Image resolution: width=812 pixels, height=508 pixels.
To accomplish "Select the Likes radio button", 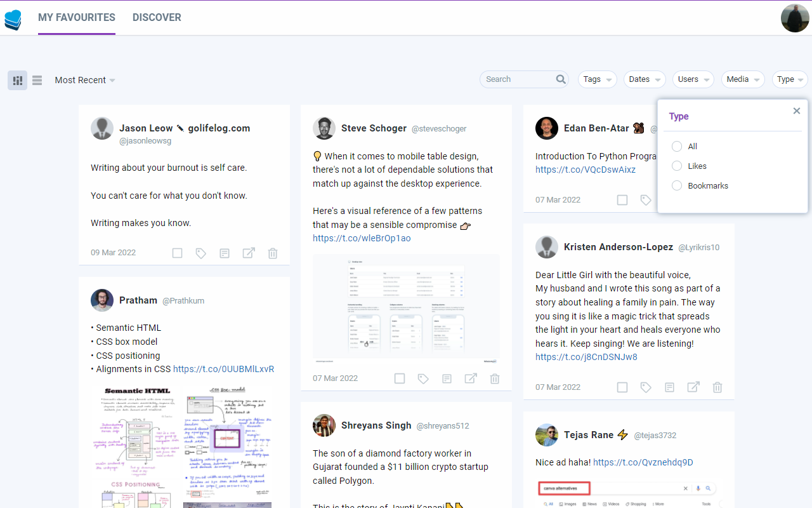I will tap(677, 166).
